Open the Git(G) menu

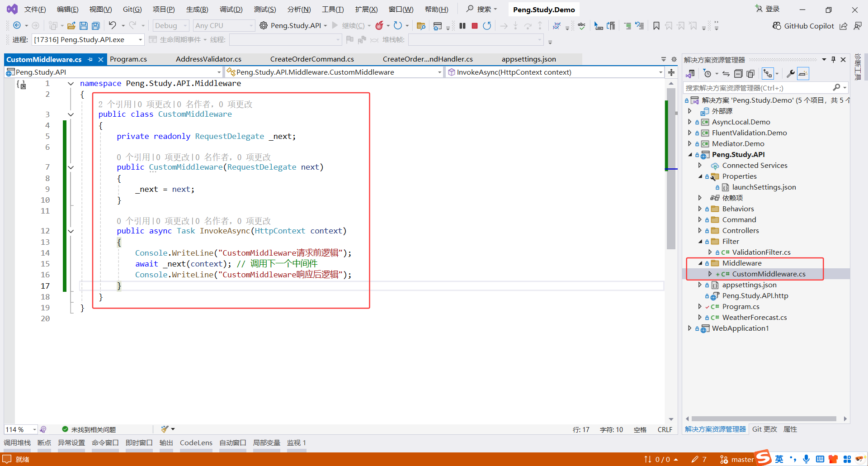[132, 10]
